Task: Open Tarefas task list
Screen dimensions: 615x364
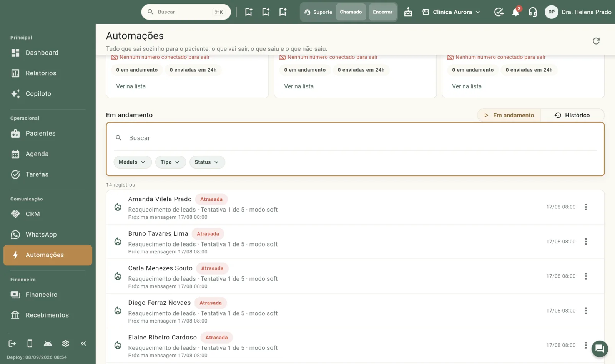Action: [48, 174]
